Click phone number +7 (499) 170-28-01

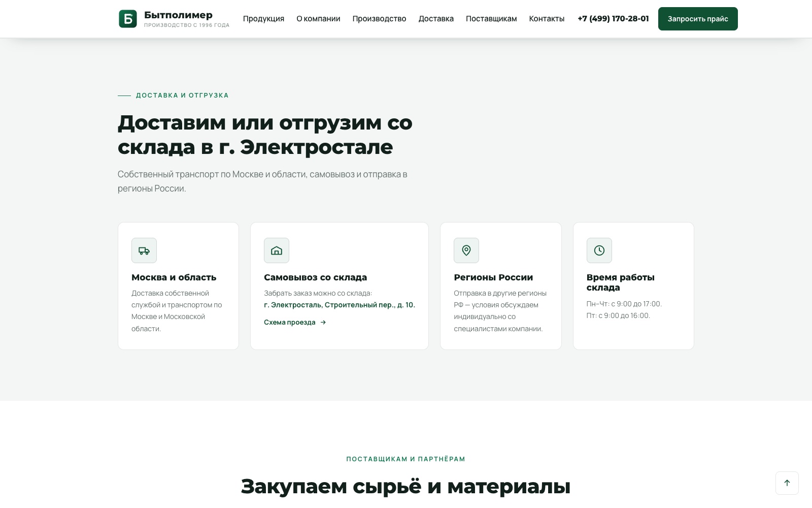[x=613, y=19]
